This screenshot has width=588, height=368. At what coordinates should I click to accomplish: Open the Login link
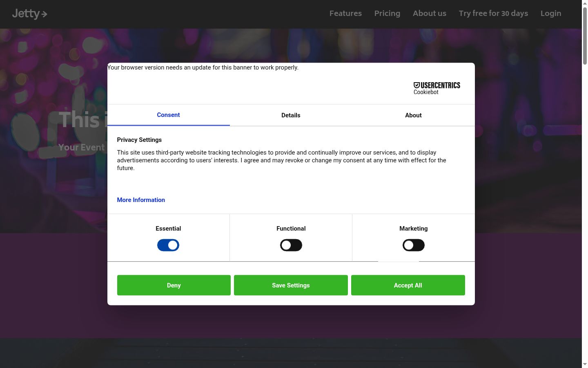coord(550,13)
